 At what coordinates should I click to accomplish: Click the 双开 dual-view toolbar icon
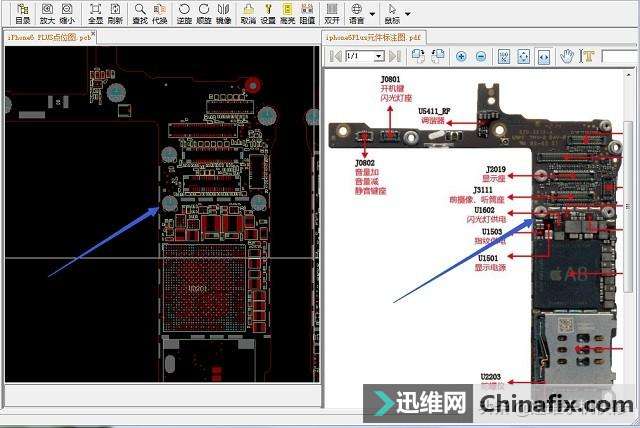click(332, 14)
